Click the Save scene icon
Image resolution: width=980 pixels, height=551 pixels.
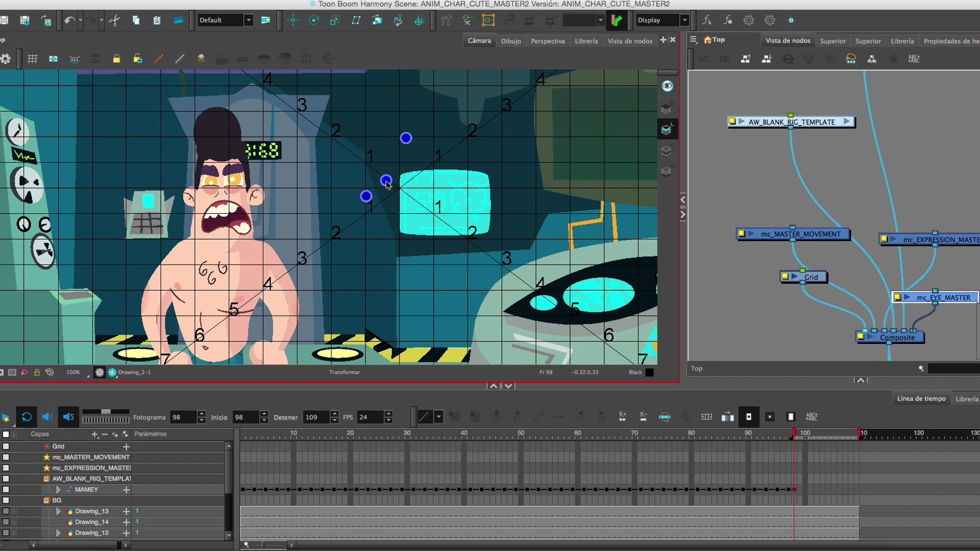(x=4, y=20)
